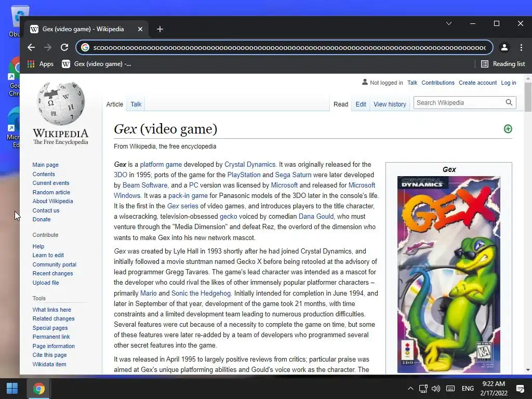Open the Contributions link
This screenshot has width=532, height=399.
coord(437,83)
